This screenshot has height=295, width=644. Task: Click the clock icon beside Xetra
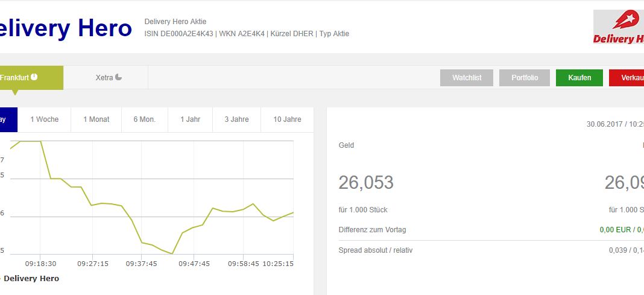(x=119, y=77)
